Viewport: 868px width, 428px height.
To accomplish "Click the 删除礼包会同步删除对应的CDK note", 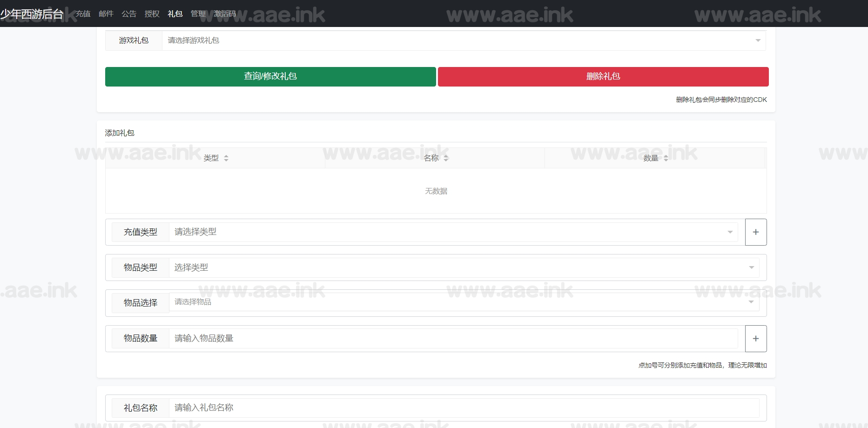I will [x=721, y=100].
